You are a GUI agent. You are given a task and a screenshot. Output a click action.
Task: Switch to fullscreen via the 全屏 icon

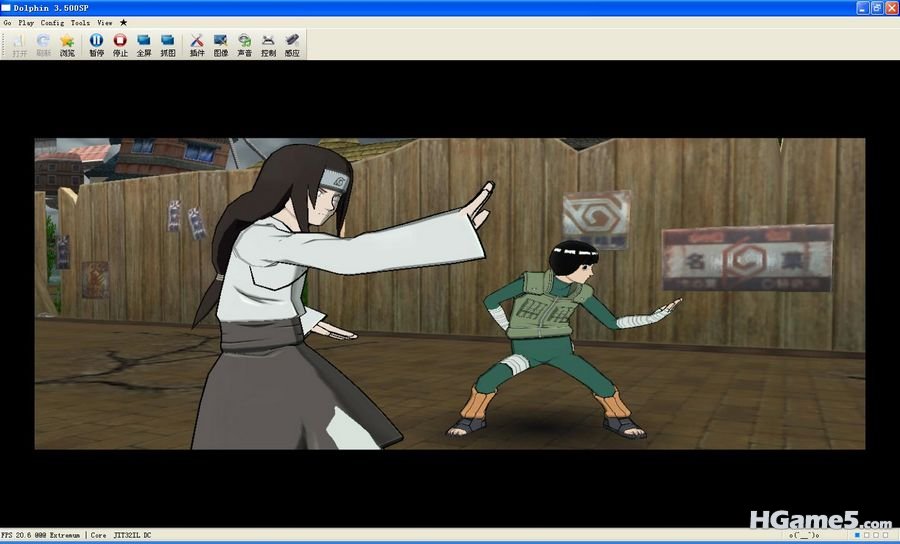[143, 45]
